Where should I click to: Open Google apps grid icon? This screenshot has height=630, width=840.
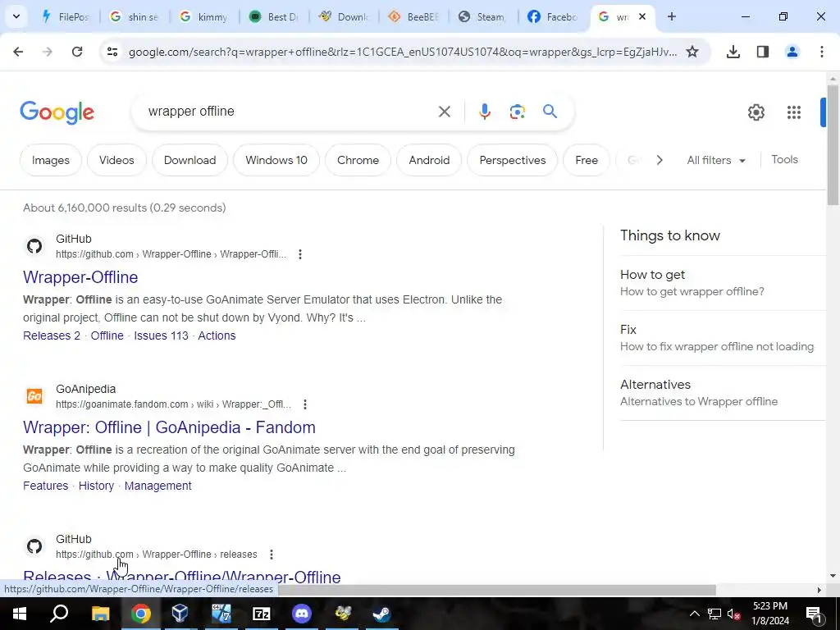coord(793,112)
